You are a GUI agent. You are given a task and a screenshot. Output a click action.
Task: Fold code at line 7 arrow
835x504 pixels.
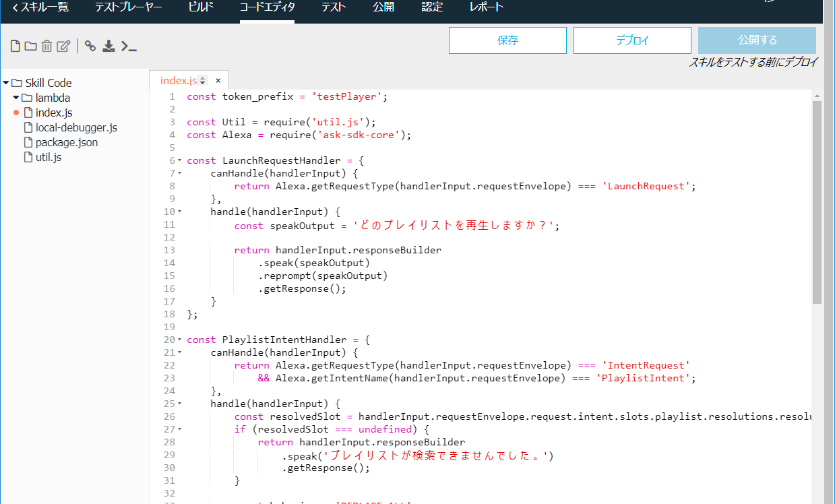point(180,173)
